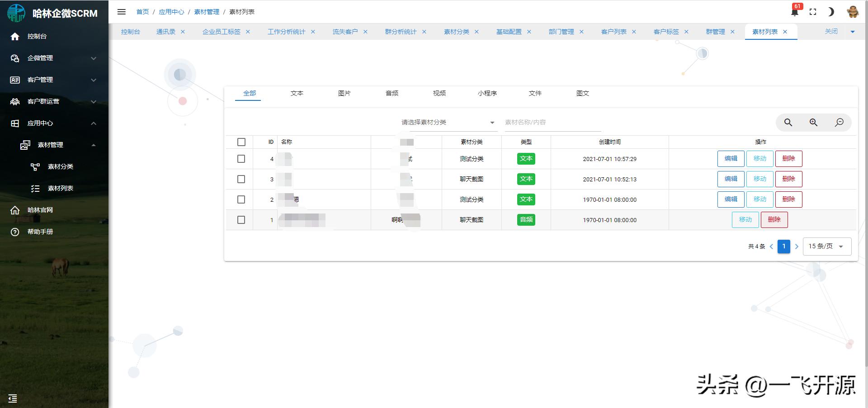Click the 素材分类 icon in the sidebar

point(36,166)
